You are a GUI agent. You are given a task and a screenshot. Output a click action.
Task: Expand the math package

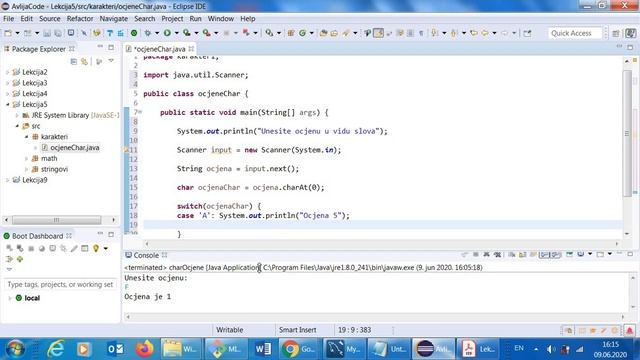coord(27,158)
